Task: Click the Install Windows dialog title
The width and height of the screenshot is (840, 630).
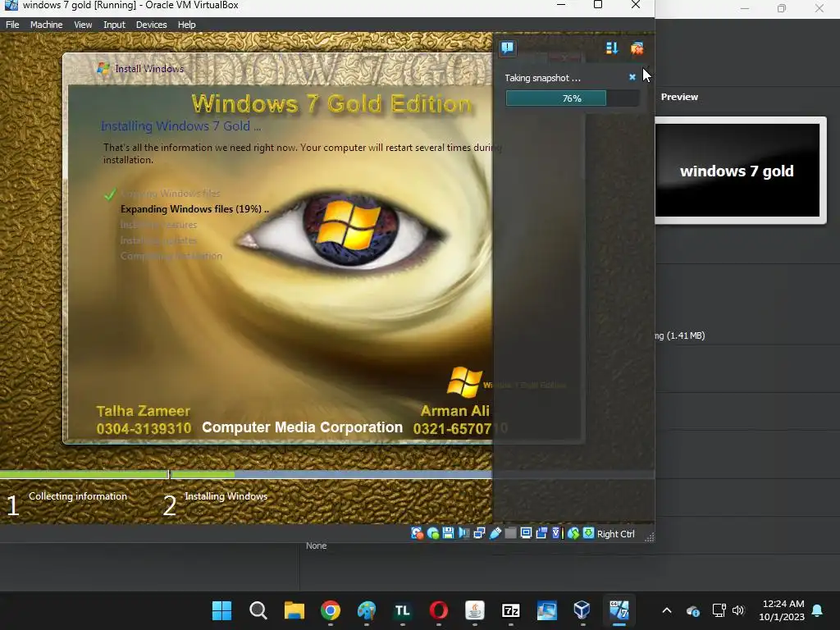Action: click(x=149, y=69)
